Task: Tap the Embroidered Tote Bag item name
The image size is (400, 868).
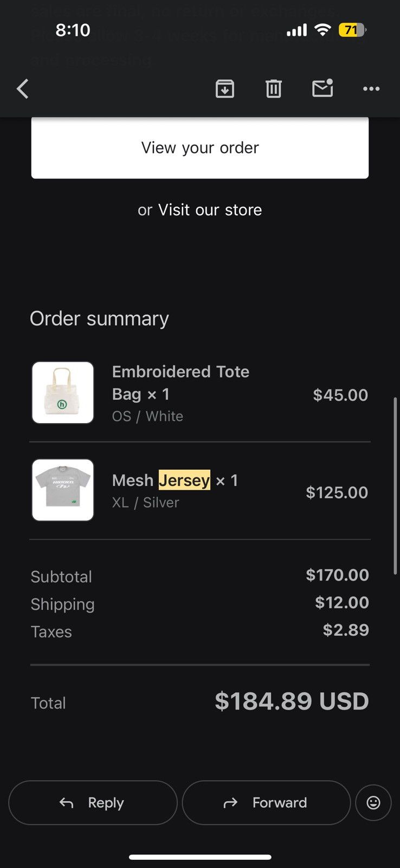Action: point(180,382)
